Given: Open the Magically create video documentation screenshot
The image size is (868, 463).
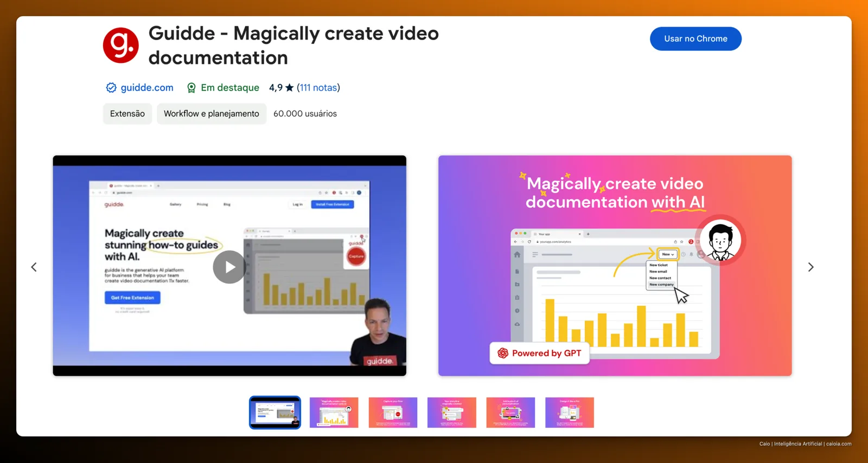Looking at the screenshot, I should click(615, 266).
